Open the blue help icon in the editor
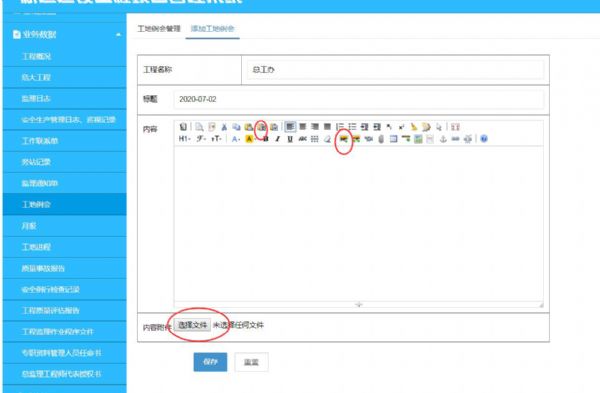The image size is (600, 393). 484,139
